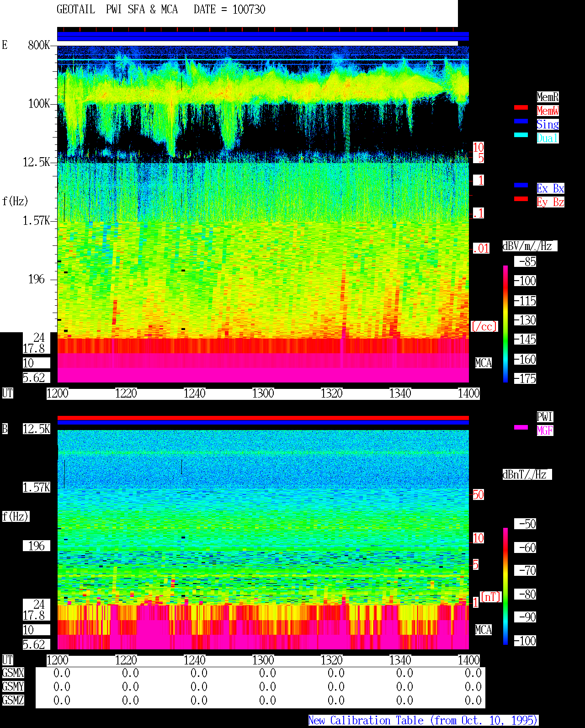The height and width of the screenshot is (728, 585).
Task: Click the -50 color scale value
Action: [525, 524]
